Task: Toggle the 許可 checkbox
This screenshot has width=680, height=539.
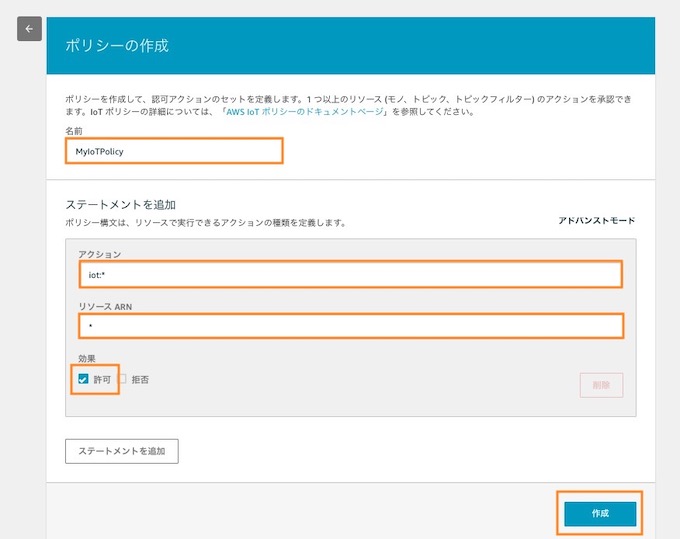Action: pos(83,379)
